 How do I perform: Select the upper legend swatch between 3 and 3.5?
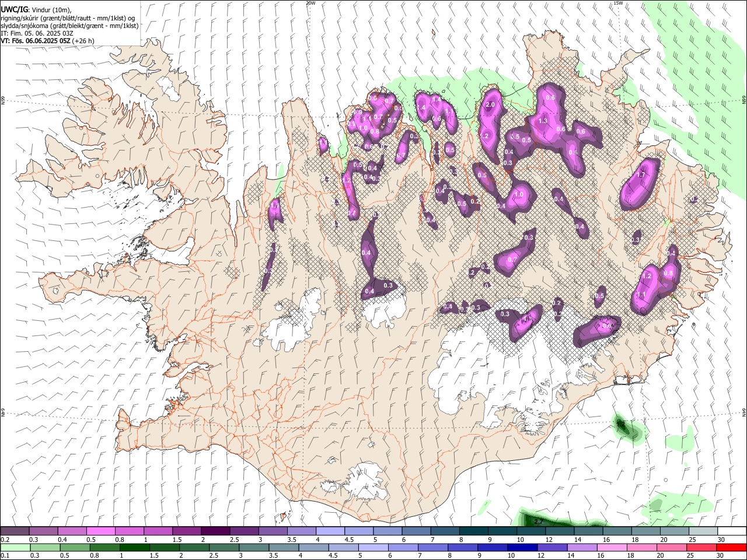coord(273,531)
